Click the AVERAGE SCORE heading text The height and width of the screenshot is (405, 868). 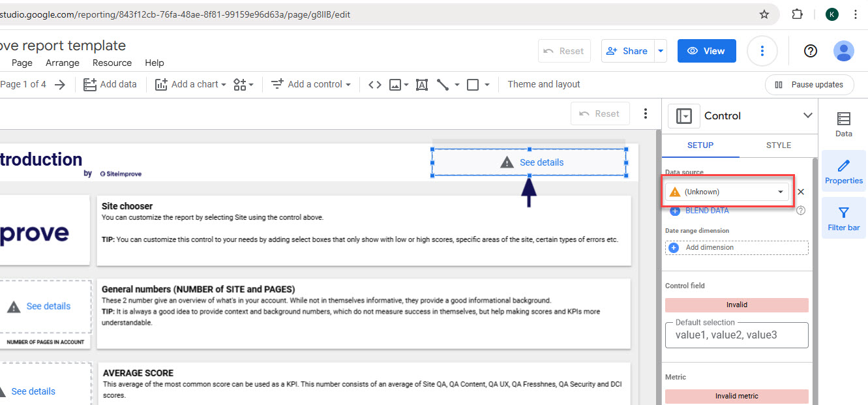[138, 373]
